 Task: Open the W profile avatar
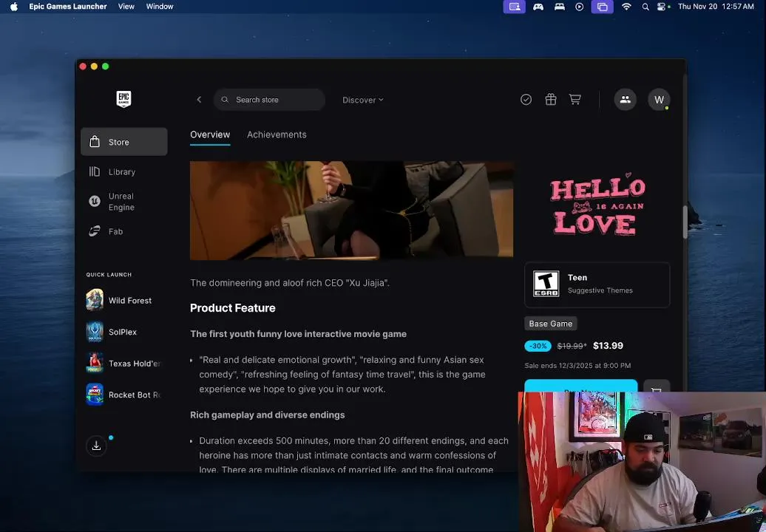coord(659,100)
